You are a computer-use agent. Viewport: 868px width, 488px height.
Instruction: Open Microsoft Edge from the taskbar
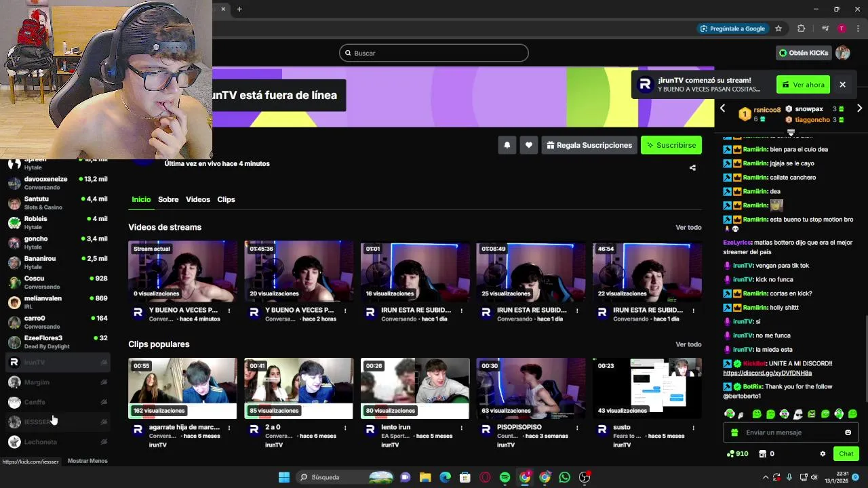(445, 477)
